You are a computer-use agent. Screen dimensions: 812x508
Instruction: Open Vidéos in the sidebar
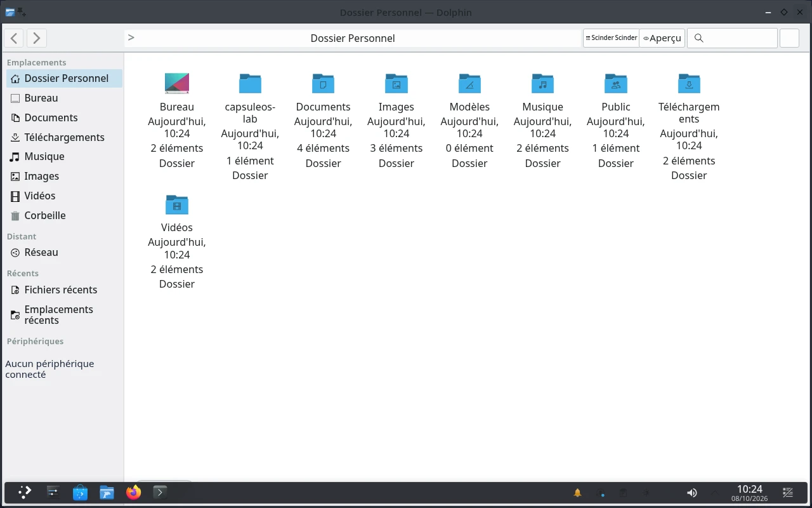[x=64, y=196]
